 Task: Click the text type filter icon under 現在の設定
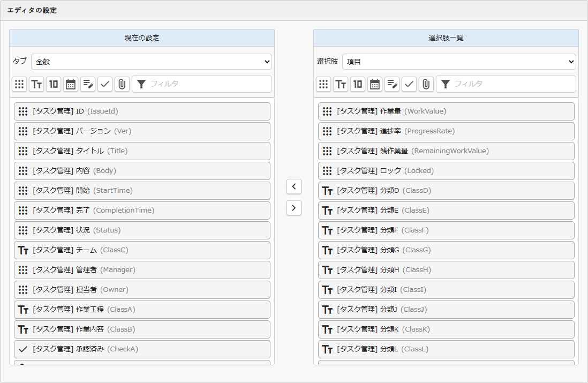[36, 84]
